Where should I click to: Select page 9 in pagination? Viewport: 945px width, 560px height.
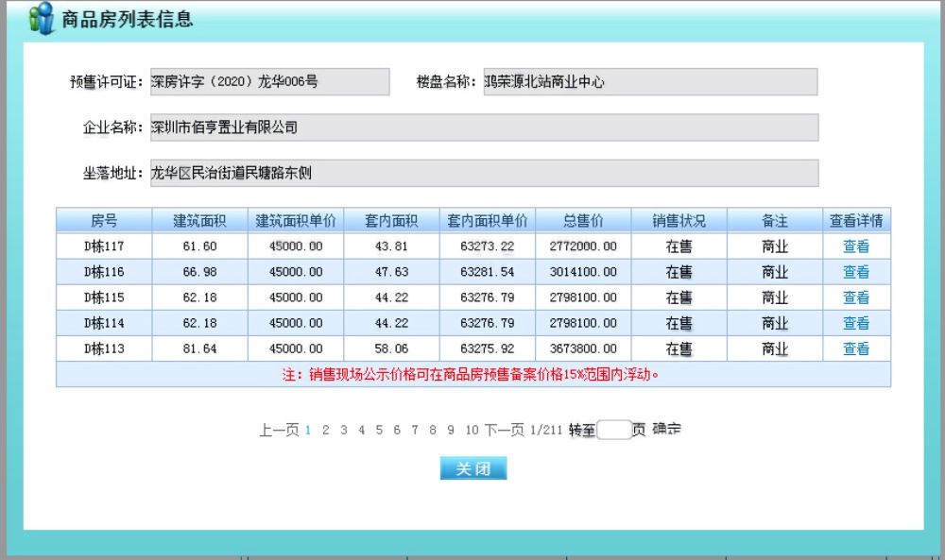(x=451, y=430)
